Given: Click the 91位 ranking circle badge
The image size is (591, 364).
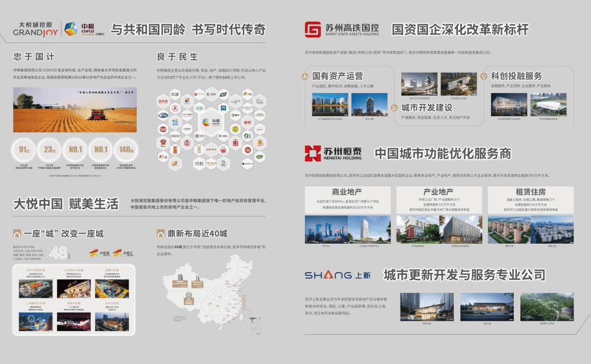Looking at the screenshot, I should click(24, 150).
